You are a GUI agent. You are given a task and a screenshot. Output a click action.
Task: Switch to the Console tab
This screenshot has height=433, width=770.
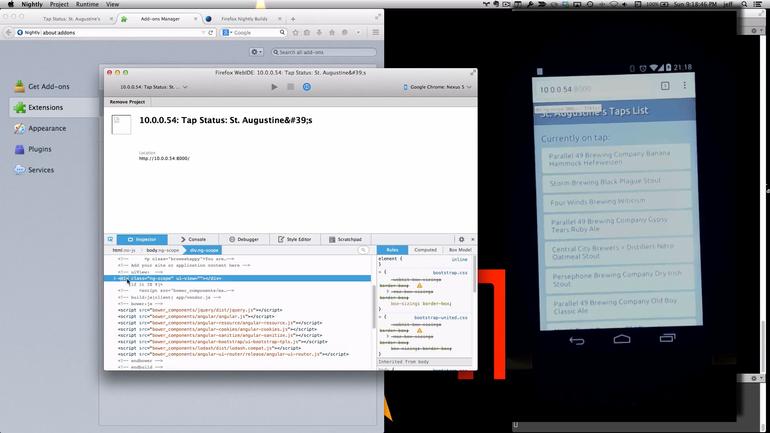tap(193, 239)
